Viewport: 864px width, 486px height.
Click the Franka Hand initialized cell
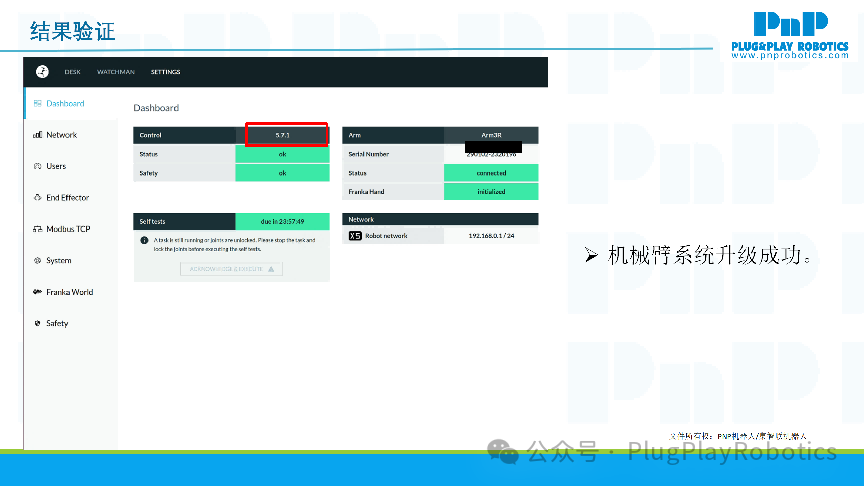pos(492,192)
